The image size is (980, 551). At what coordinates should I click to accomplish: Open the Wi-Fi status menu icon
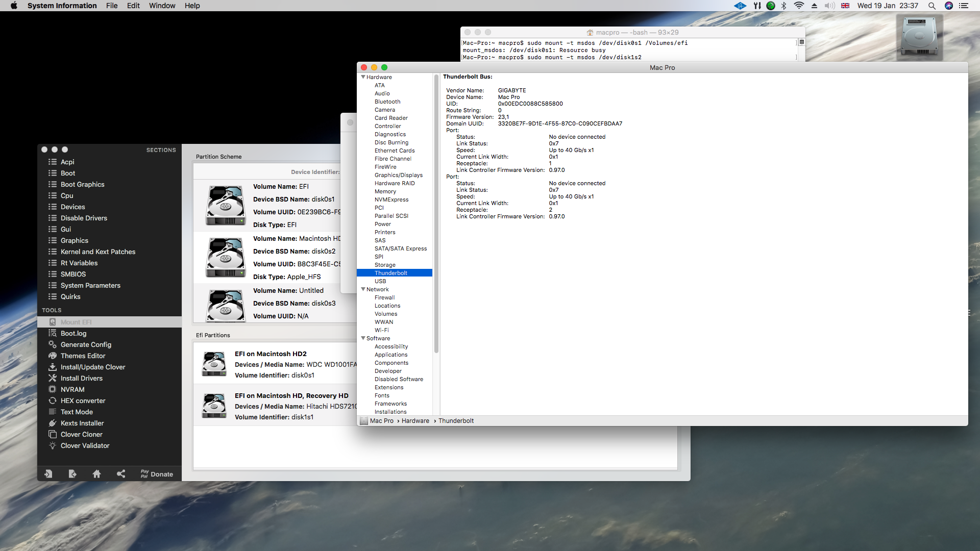click(799, 6)
